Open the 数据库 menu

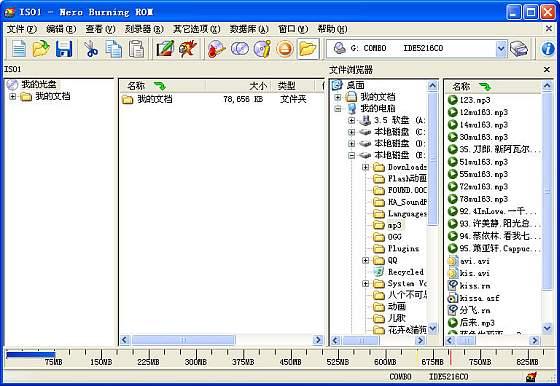[x=249, y=29]
